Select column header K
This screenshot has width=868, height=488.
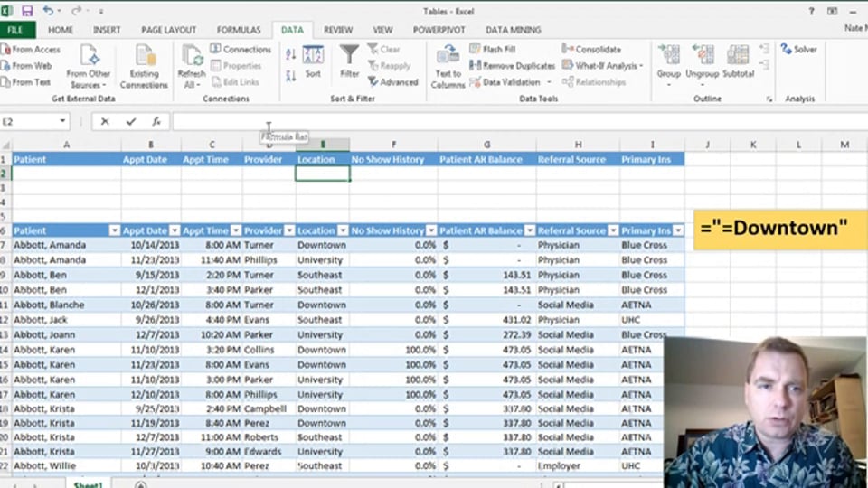(753, 145)
